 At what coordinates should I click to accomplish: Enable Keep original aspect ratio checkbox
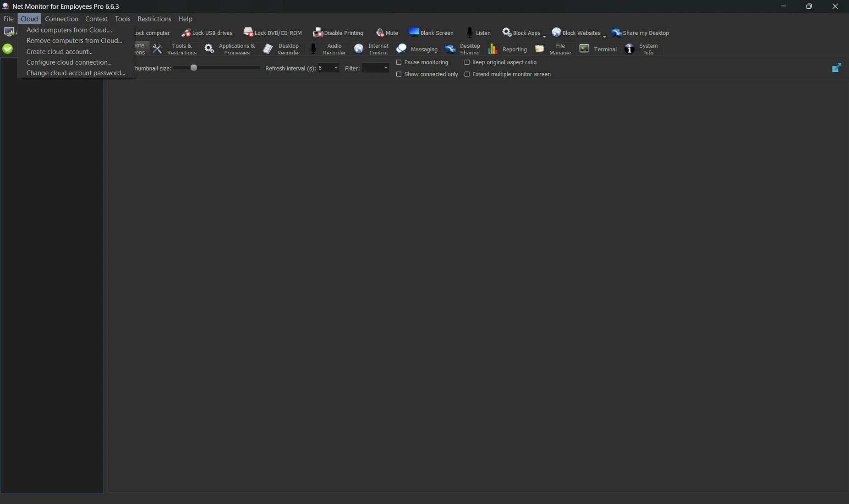(467, 62)
